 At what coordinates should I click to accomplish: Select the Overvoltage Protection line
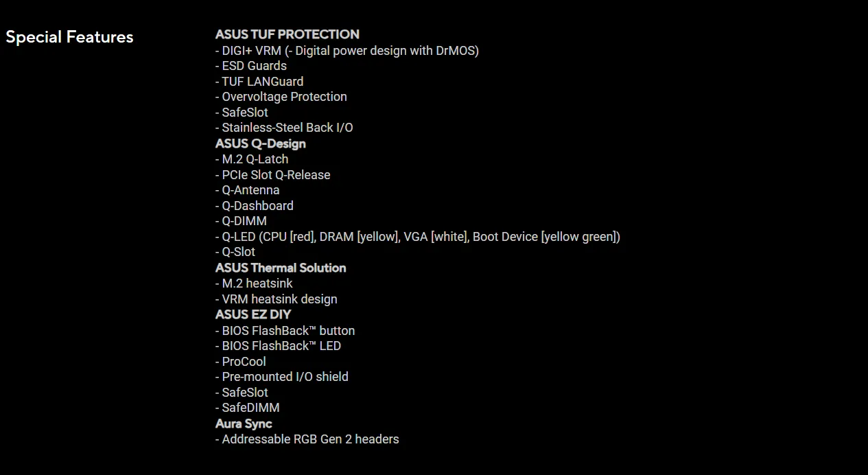281,97
